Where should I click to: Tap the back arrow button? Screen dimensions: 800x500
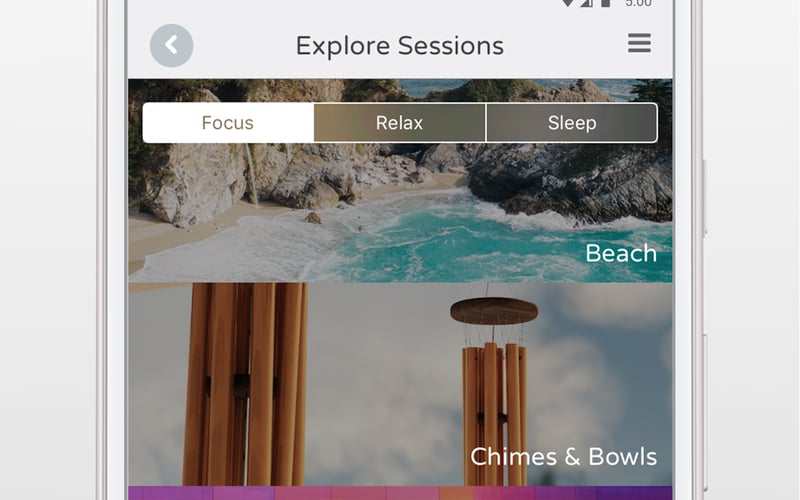tap(171, 45)
